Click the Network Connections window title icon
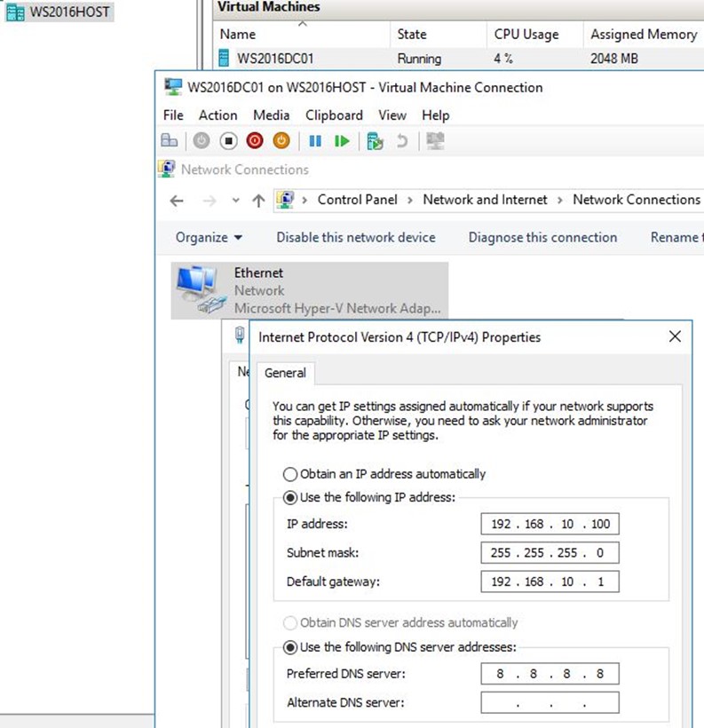The height and width of the screenshot is (728, 704). (166, 169)
